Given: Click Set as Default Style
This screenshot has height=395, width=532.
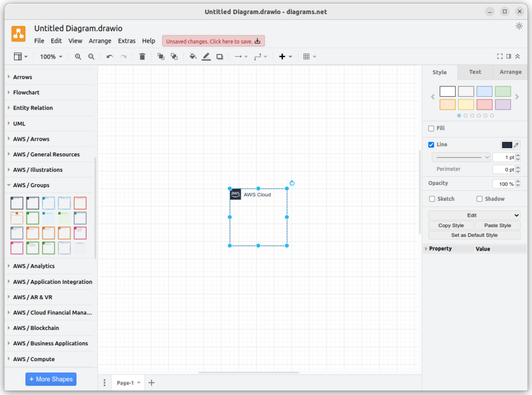Looking at the screenshot, I should click(x=473, y=234).
